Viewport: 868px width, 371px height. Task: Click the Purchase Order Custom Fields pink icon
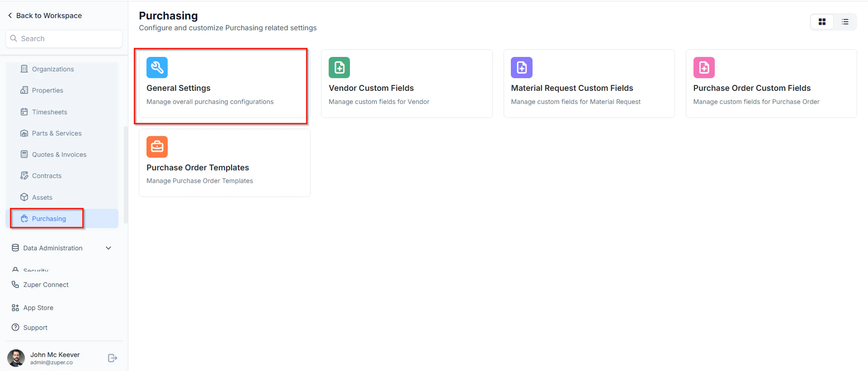tap(704, 68)
